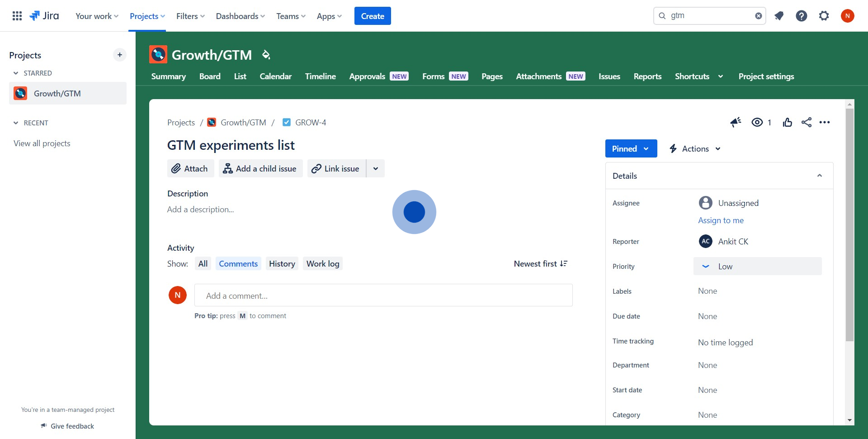Click View all projects link

42,143
